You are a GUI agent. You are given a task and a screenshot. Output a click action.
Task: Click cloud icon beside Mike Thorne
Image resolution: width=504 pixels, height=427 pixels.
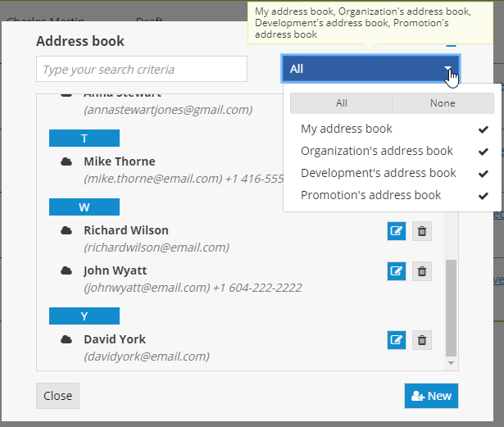tap(66, 161)
